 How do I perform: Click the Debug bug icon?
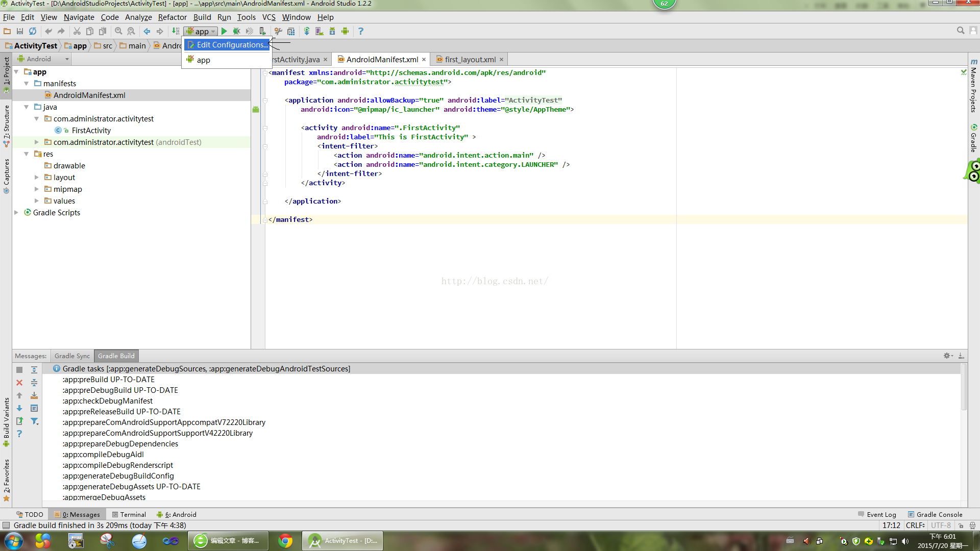pyautogui.click(x=237, y=31)
